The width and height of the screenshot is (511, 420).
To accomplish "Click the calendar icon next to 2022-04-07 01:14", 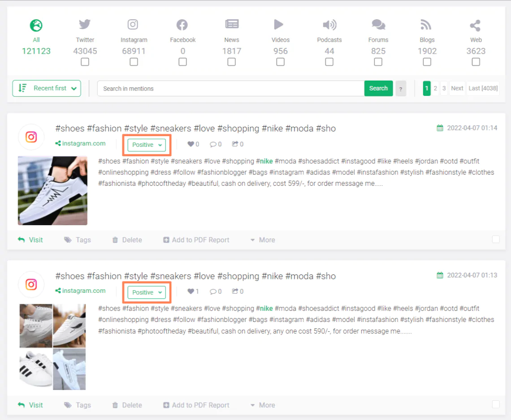I will 440,128.
